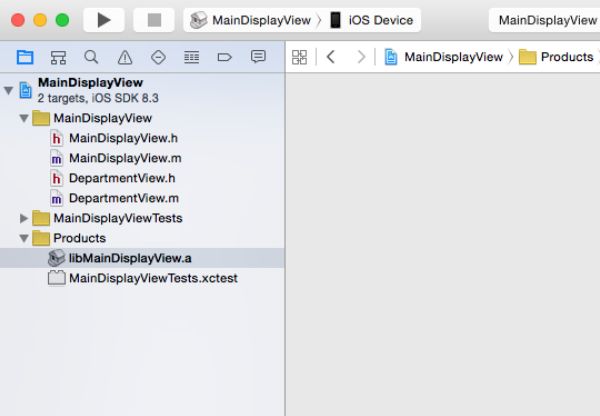Zoom the Xcode window with the green button
Viewport: 600px width, 416px height.
click(62, 20)
